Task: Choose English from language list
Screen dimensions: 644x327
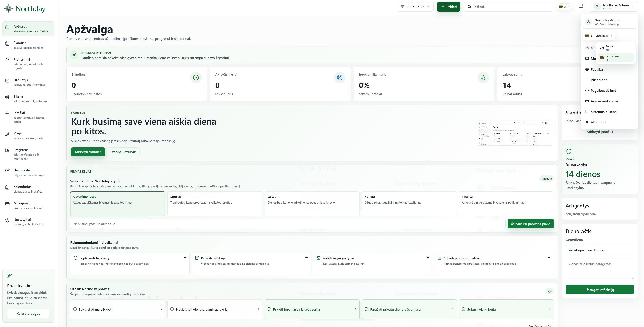Action: click(616, 48)
